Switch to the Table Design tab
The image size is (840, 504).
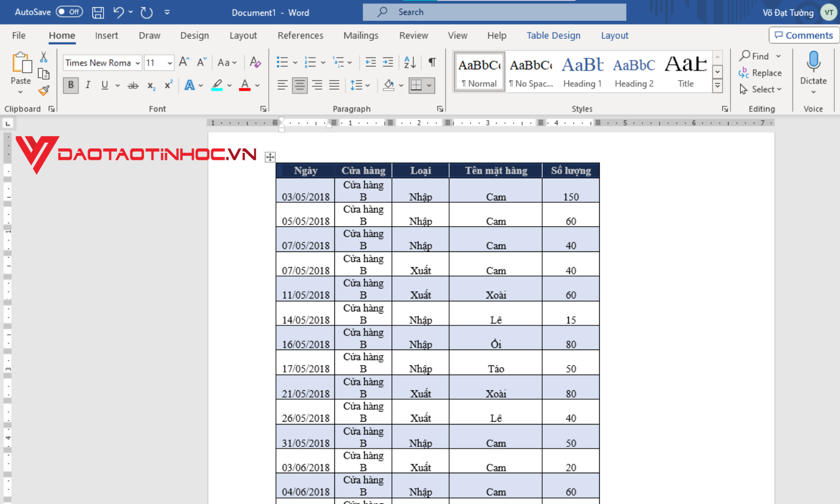pos(553,35)
